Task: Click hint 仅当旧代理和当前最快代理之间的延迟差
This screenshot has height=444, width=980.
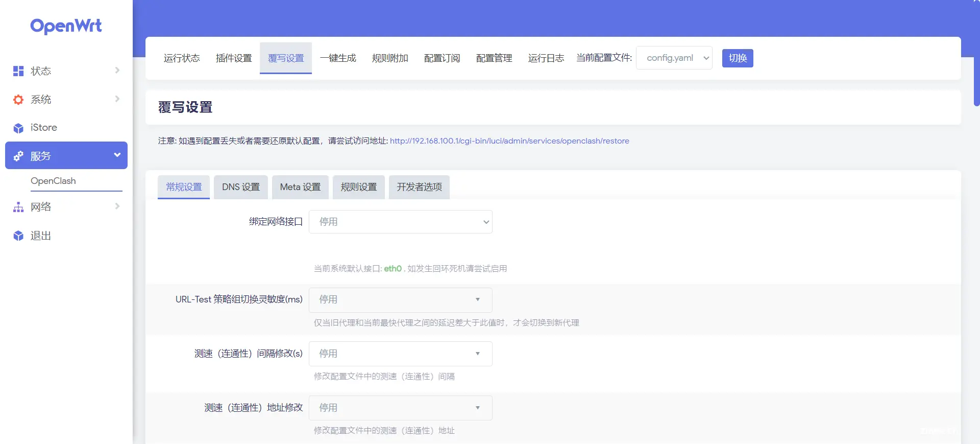Action: [447, 323]
